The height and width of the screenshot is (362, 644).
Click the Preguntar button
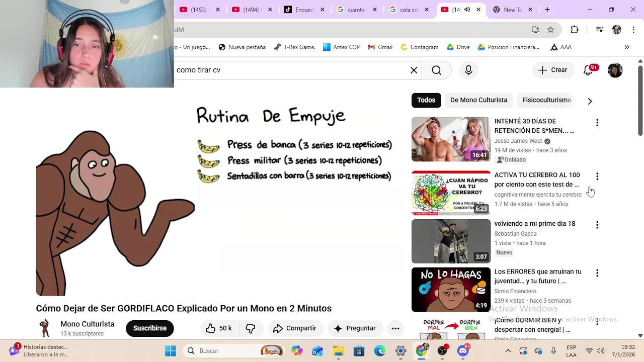point(355,328)
